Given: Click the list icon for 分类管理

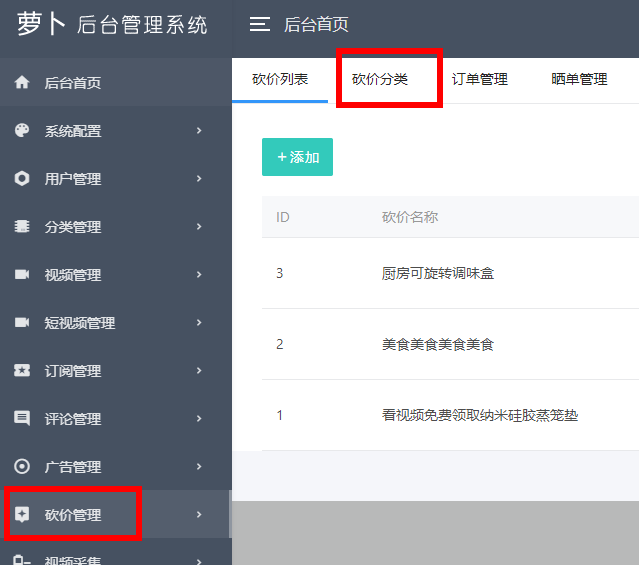Looking at the screenshot, I should pos(22,226).
